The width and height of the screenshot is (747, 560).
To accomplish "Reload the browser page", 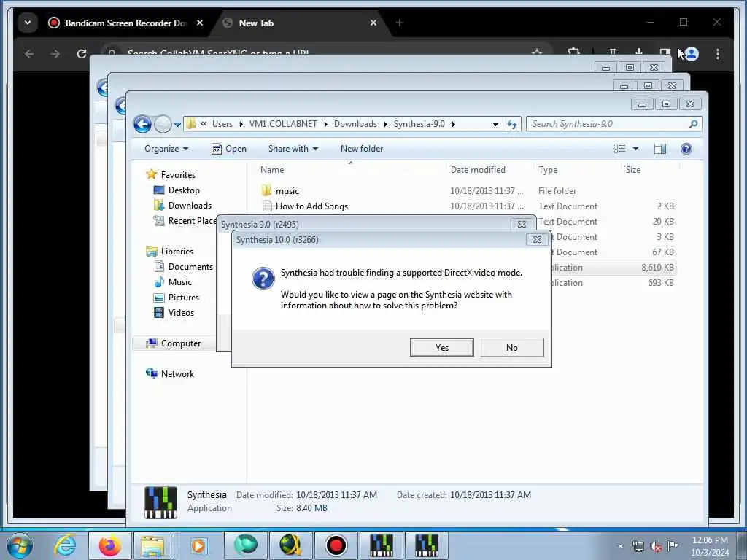I will 82,54.
